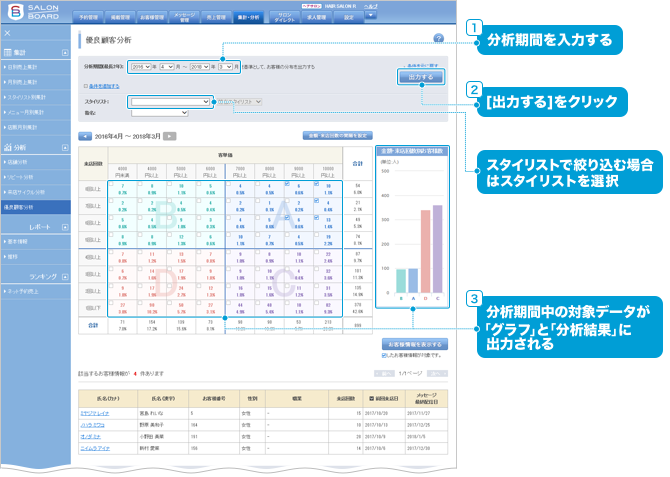Open the start year dropdown showing 2016
Screen dimensions: 670x477
tap(141, 67)
